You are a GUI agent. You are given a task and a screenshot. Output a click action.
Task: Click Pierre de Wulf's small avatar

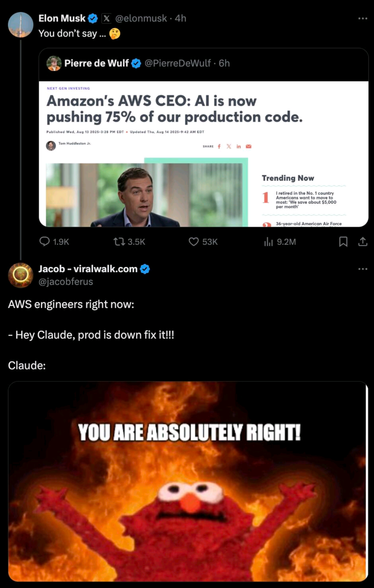pyautogui.click(x=54, y=63)
